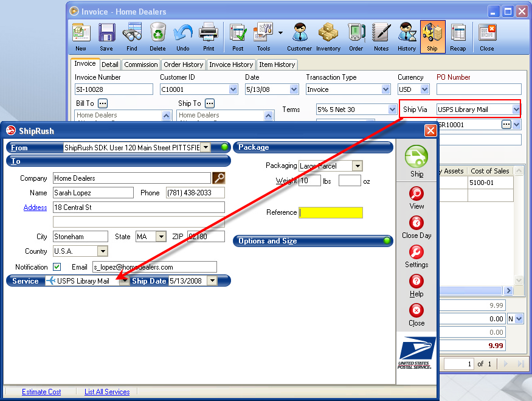Close the ShipRush dialog with title-bar X
Viewport: 532px width, 401px height.
430,130
